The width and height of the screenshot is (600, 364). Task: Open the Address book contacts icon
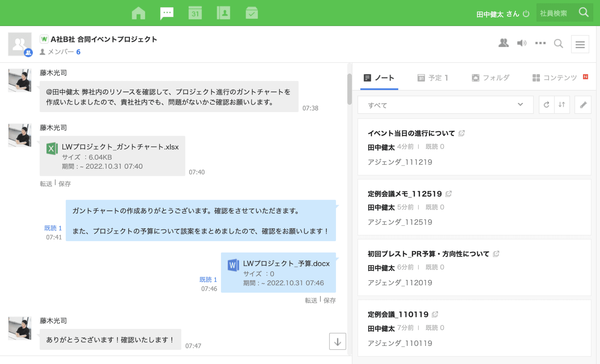(x=223, y=13)
